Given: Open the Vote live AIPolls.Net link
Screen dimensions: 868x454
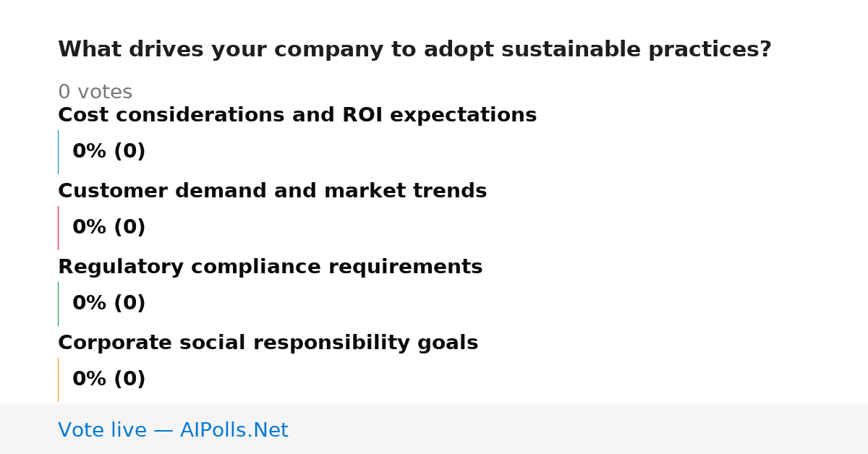Looking at the screenshot, I should [173, 430].
